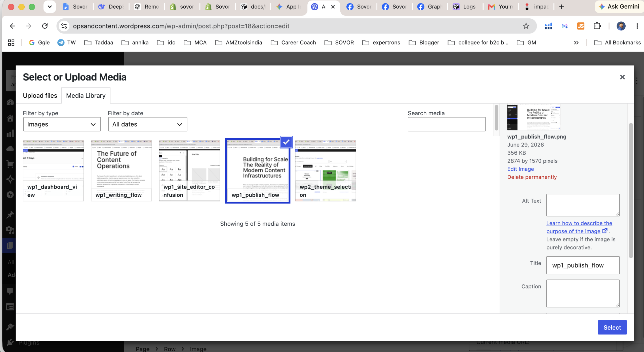Open the MCA bookmarks folder
The width and height of the screenshot is (644, 352).
point(195,43)
